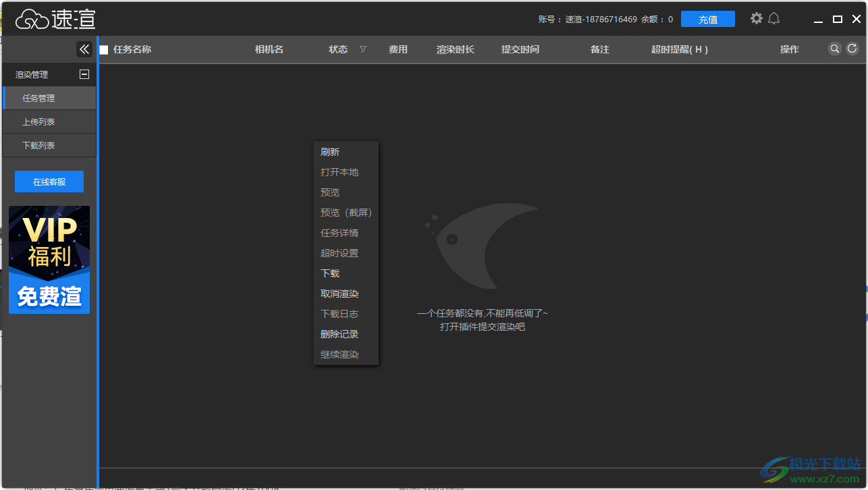Click the 费用 column header
The width and height of the screenshot is (868, 490).
tap(398, 49)
